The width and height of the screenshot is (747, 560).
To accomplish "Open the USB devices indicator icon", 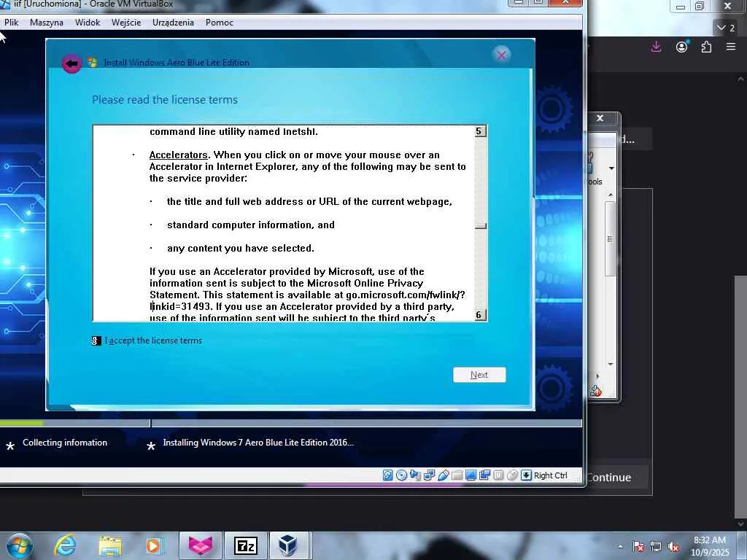I will pos(443,475).
